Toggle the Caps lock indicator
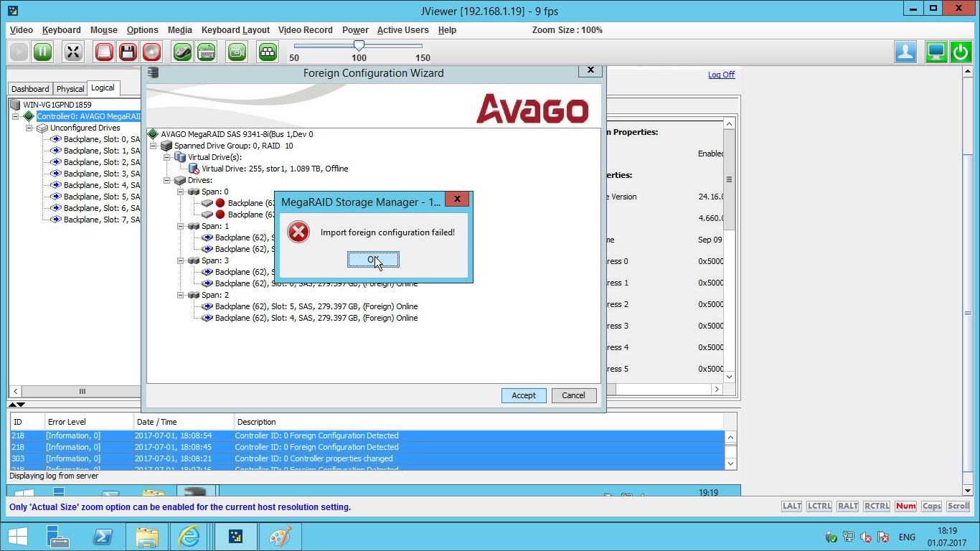Screen dimensions: 980x551 (x=931, y=506)
